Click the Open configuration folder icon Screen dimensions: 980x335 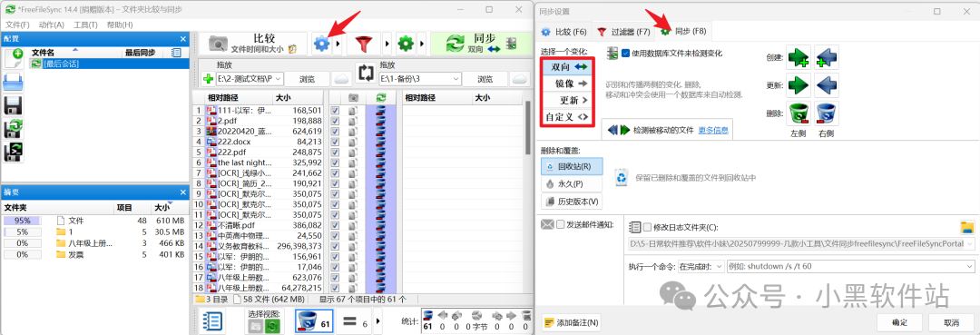tap(13, 81)
